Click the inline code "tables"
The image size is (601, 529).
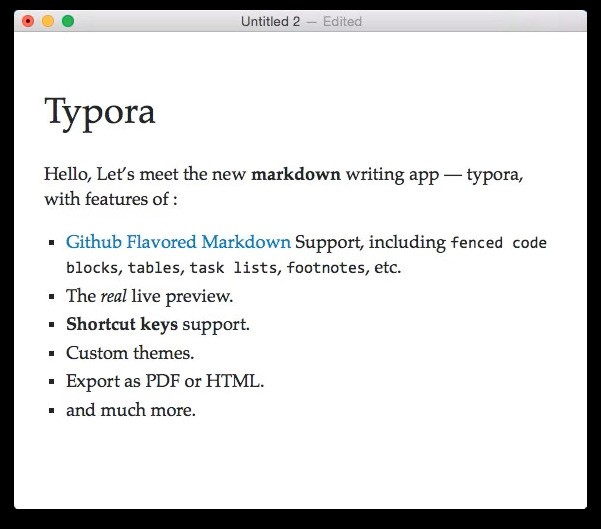(x=154, y=268)
